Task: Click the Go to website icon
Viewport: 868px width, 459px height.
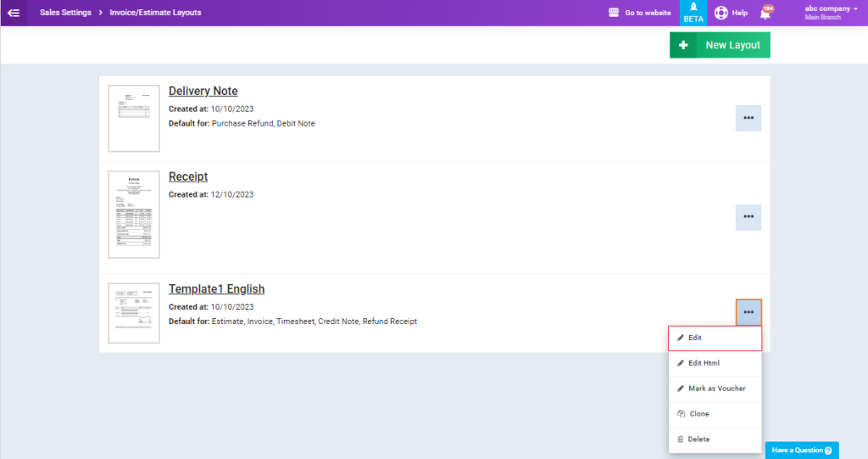Action: [615, 13]
